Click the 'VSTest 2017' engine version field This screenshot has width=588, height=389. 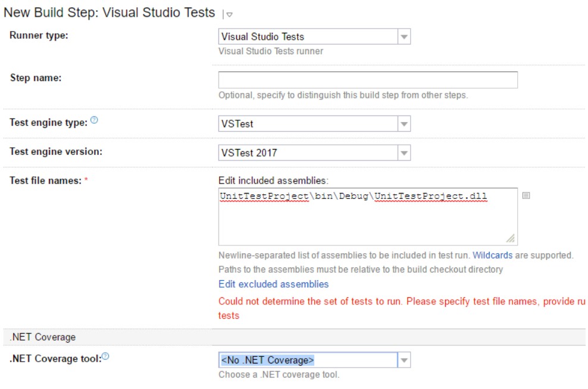click(x=308, y=153)
